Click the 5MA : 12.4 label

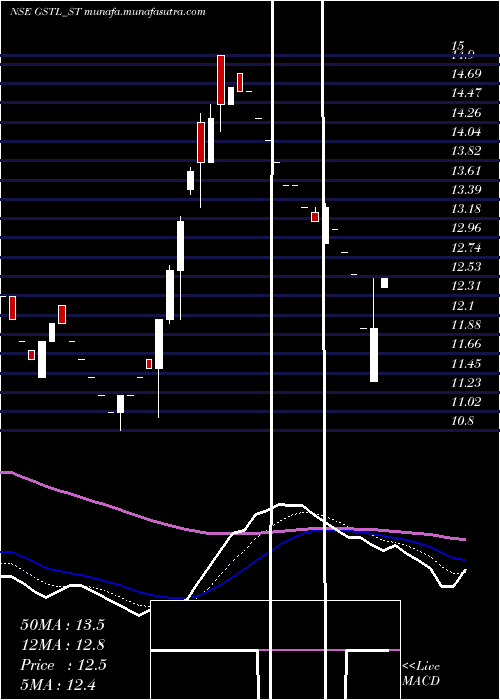point(58,684)
